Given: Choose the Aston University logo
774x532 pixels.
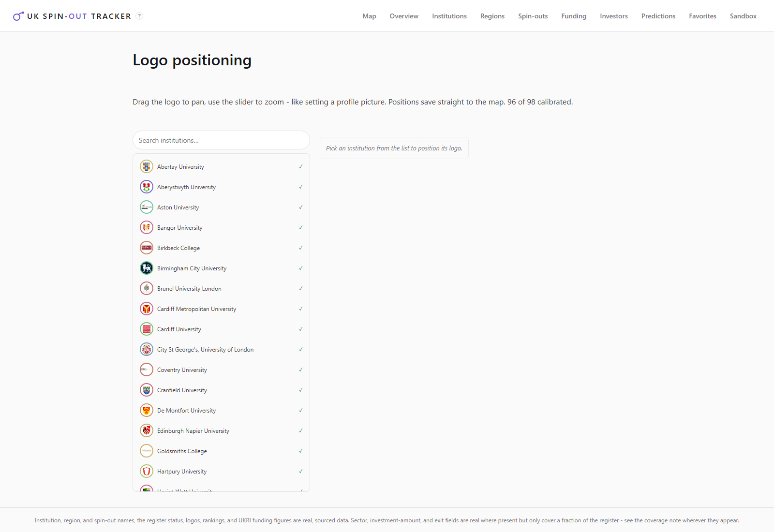Looking at the screenshot, I should click(x=147, y=207).
